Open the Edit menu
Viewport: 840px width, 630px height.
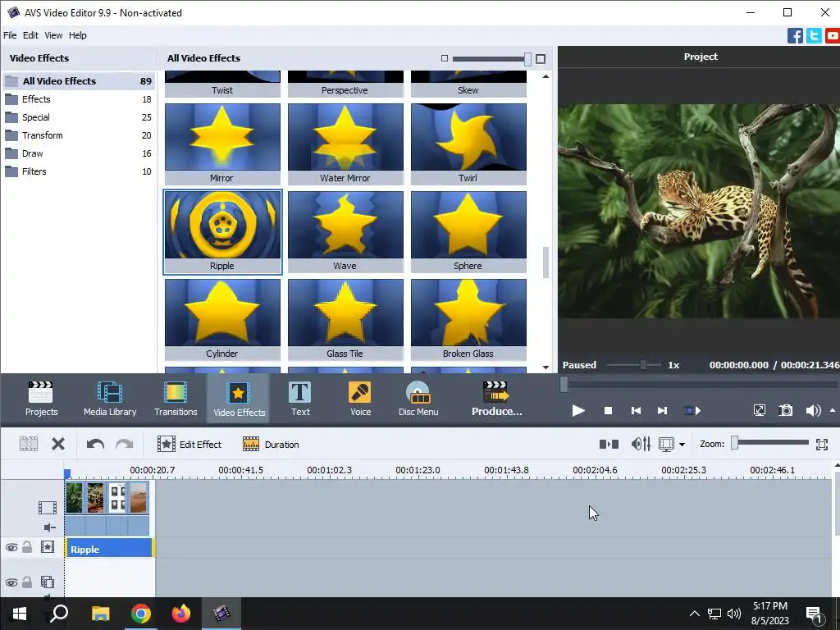point(30,35)
